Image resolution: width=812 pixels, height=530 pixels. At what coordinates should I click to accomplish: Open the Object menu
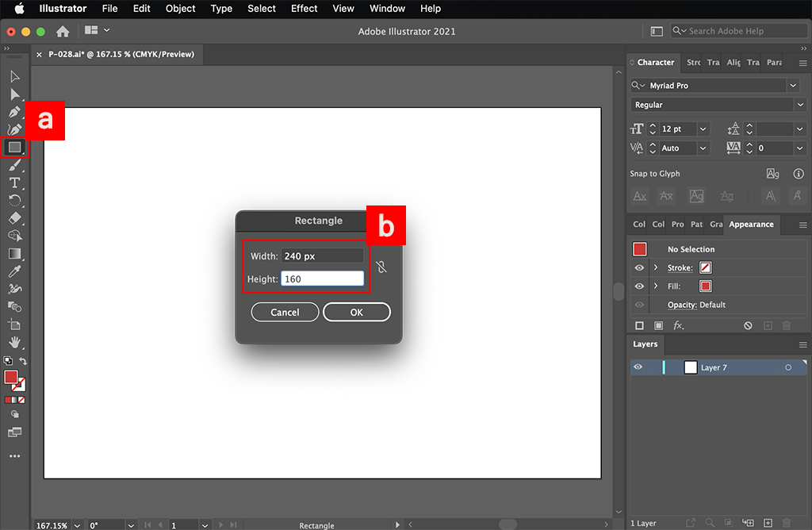(x=180, y=8)
